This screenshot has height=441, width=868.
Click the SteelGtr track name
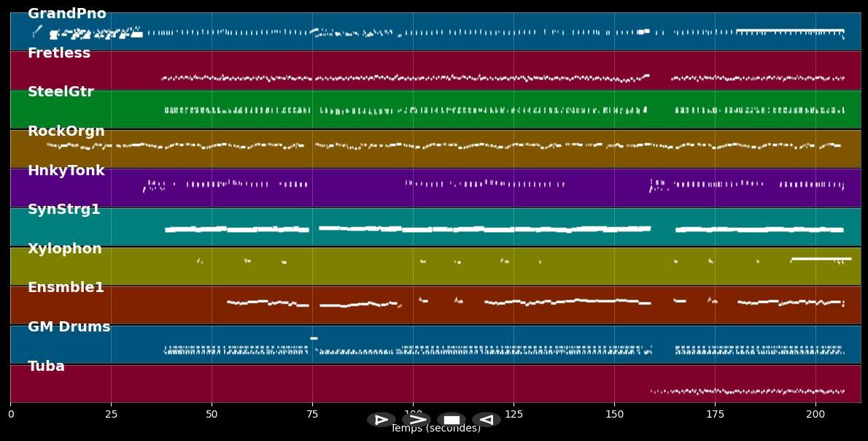point(61,92)
